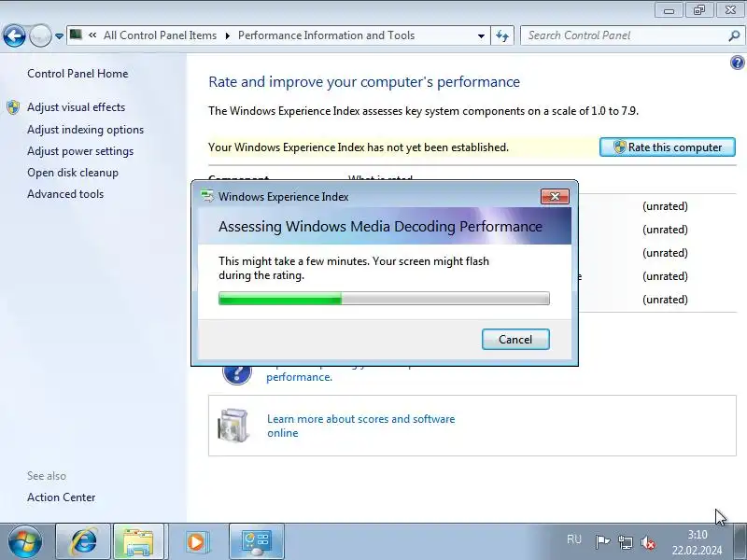Open All Control Panel Items breadcrumb
Screen dimensions: 747x560
coord(160,35)
